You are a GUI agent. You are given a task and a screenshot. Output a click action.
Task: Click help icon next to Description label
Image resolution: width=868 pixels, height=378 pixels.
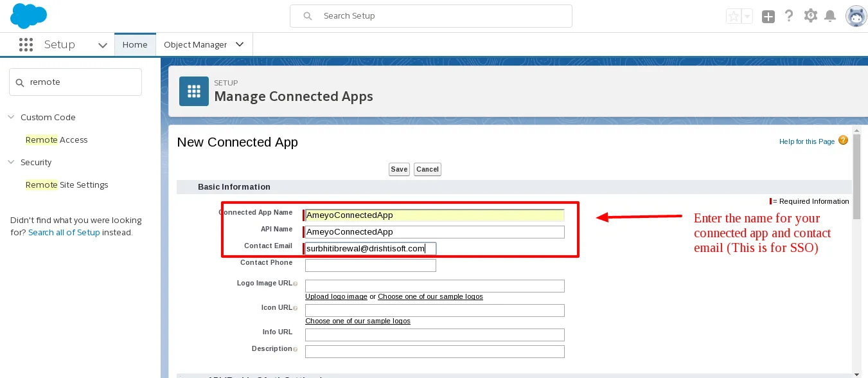click(296, 349)
